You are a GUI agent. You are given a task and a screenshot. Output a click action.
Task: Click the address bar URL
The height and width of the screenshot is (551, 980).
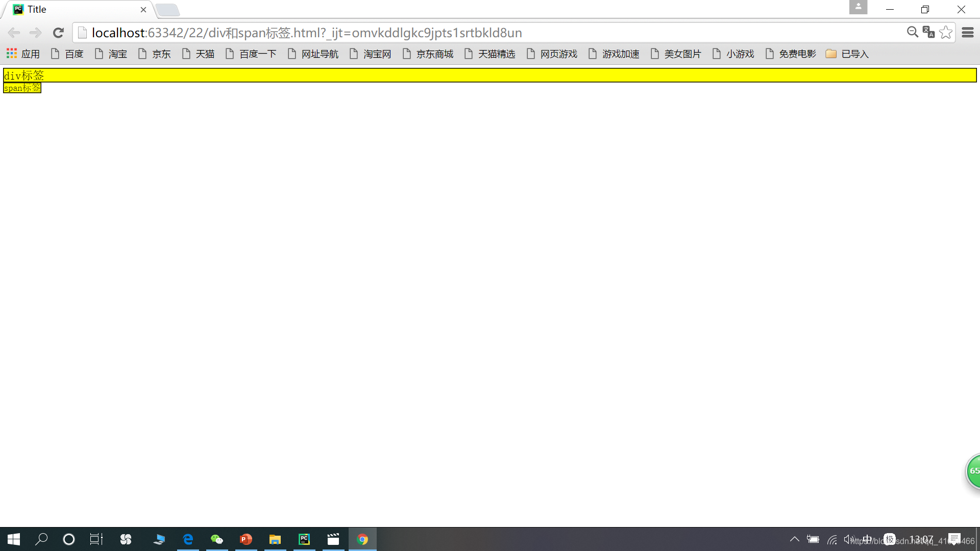pyautogui.click(x=306, y=33)
